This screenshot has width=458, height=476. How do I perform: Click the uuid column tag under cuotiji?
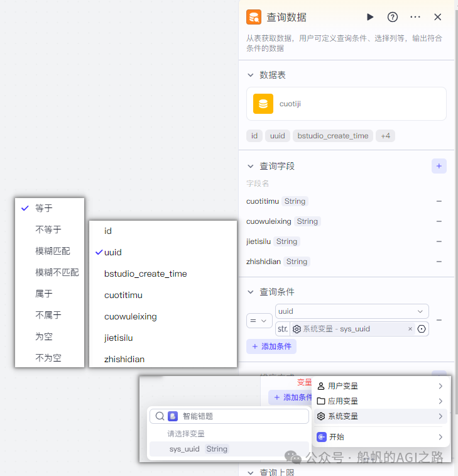tap(278, 136)
